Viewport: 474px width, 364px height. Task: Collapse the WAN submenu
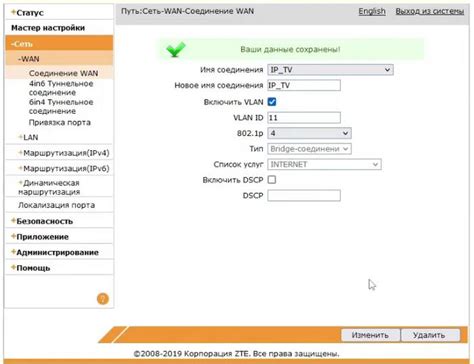[29, 59]
